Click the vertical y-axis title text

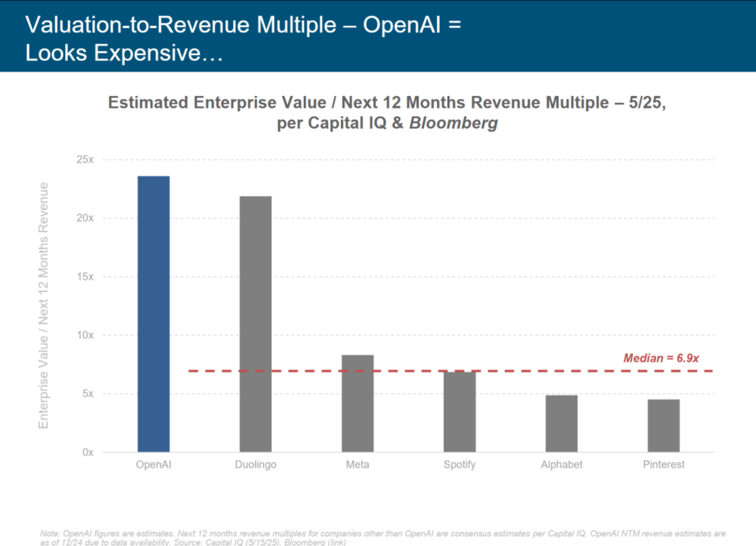43,306
